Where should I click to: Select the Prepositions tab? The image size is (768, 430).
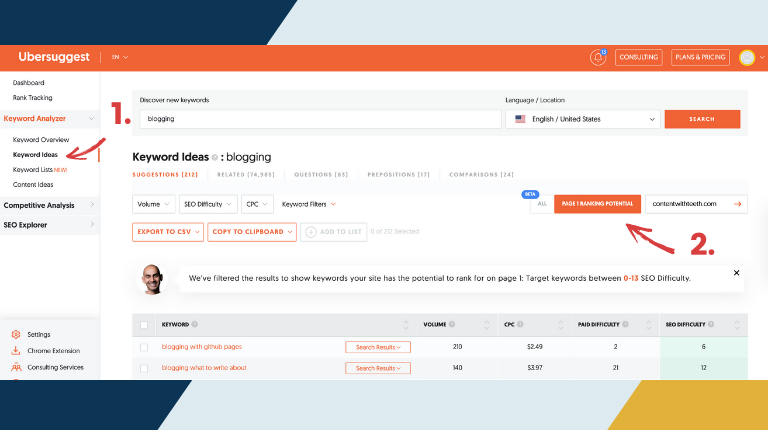click(398, 174)
